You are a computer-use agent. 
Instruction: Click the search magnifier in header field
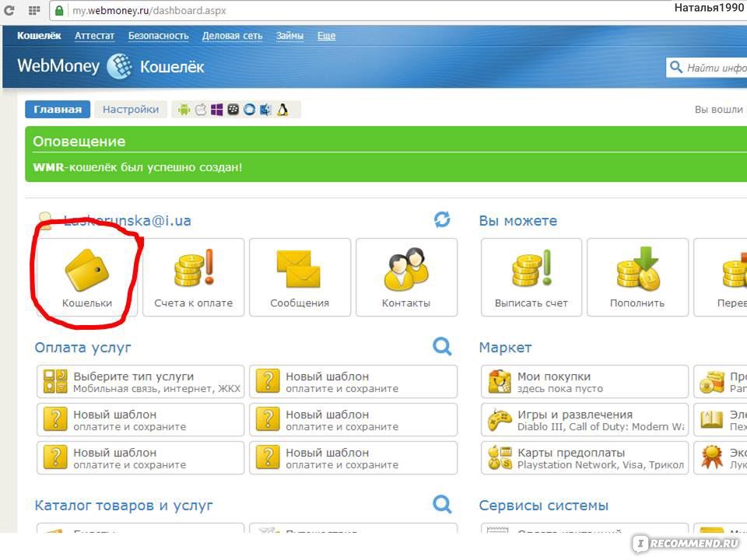coord(675,67)
